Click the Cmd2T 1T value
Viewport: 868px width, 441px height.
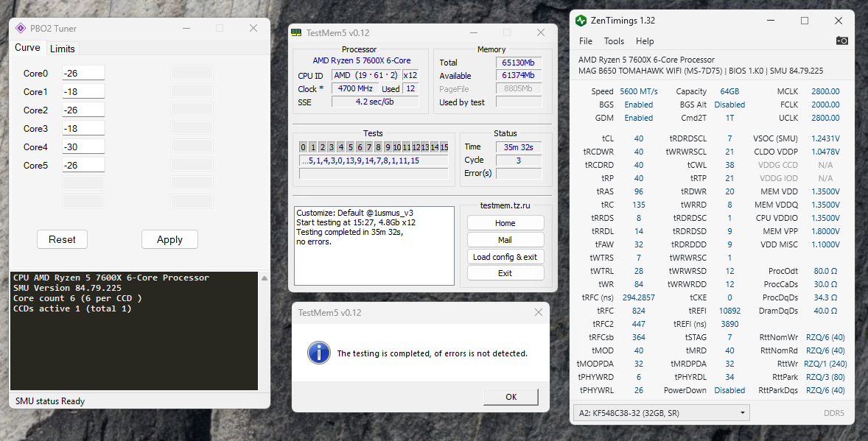(x=729, y=118)
